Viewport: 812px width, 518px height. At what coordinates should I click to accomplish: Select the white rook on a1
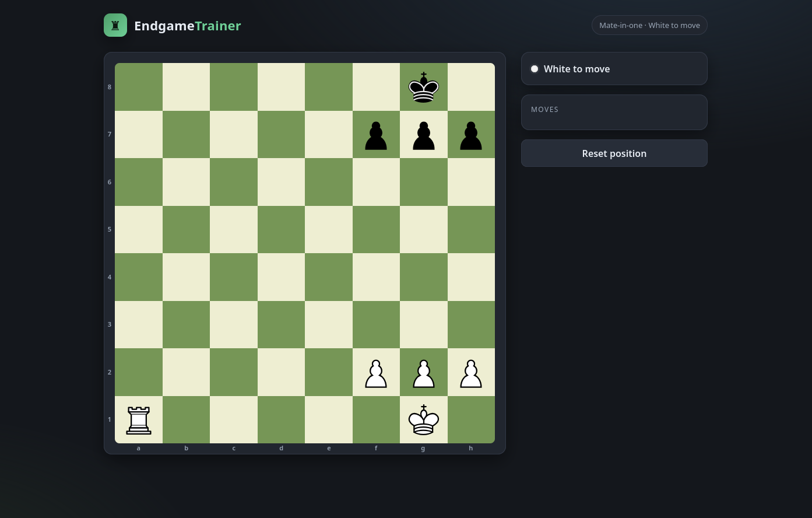point(139,420)
